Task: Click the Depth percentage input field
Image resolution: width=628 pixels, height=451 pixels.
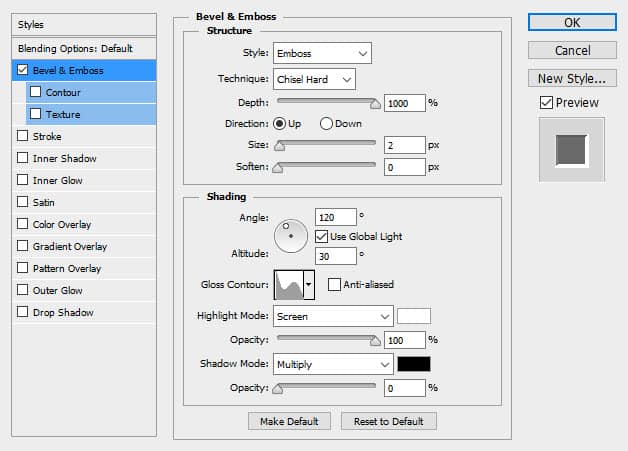Action: coord(405,102)
